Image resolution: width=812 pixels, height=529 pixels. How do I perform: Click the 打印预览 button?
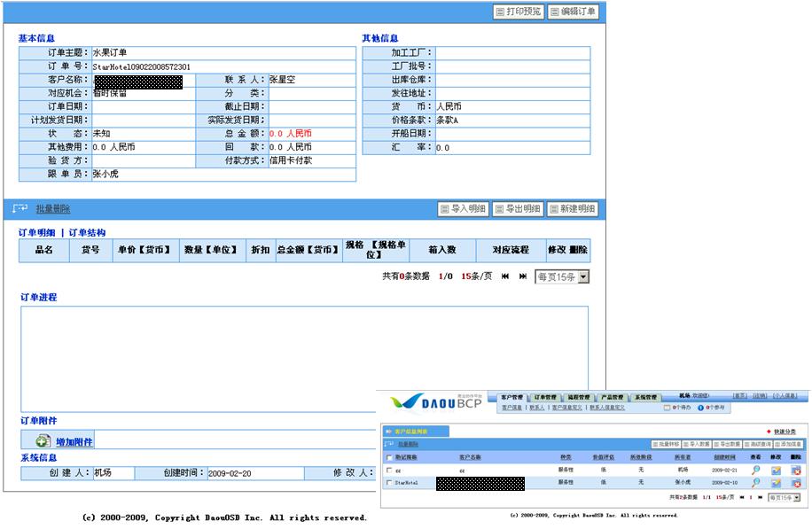pyautogui.click(x=518, y=12)
